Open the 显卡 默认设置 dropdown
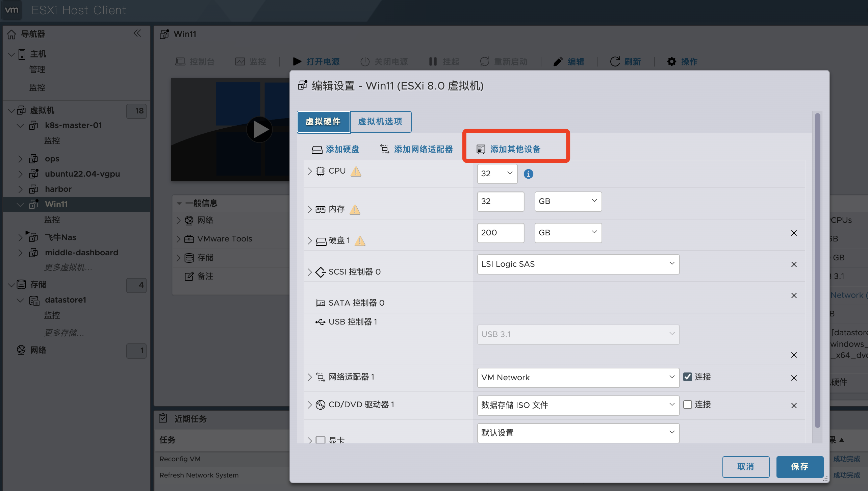Screen dimensions: 868x491 pos(578,433)
